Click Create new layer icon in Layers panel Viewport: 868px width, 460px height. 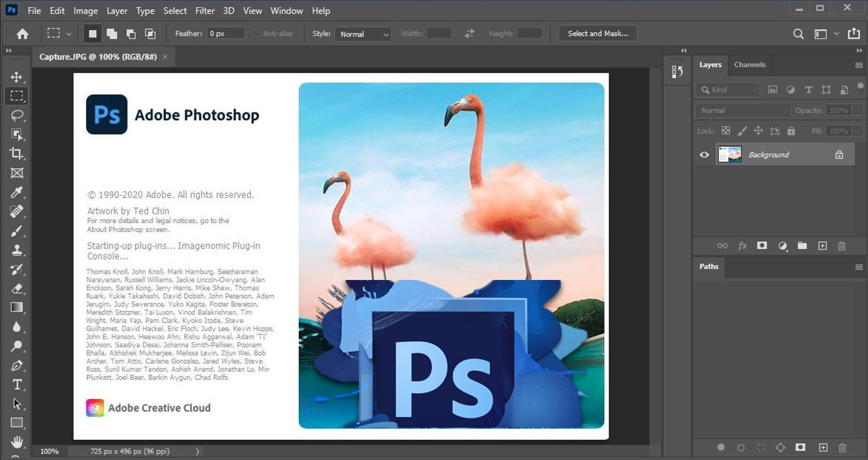tap(823, 246)
